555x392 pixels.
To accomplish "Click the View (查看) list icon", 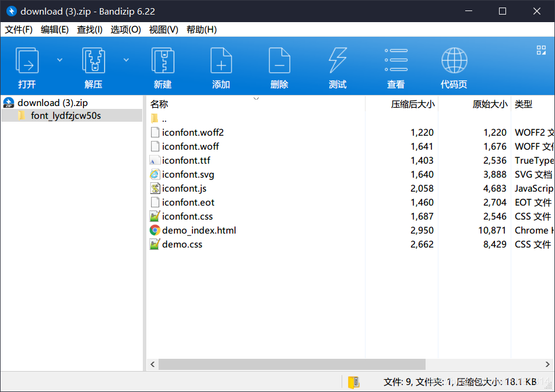I will tap(396, 60).
